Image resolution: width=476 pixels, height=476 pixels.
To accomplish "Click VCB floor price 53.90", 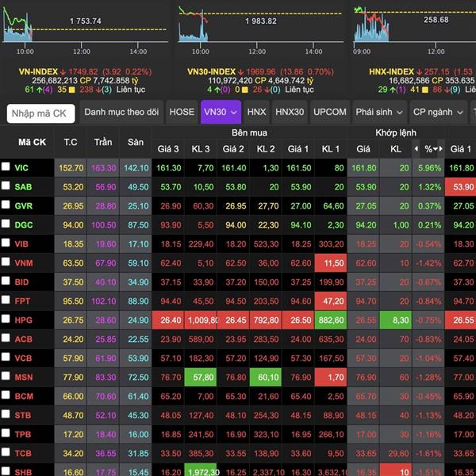I will (x=136, y=359).
